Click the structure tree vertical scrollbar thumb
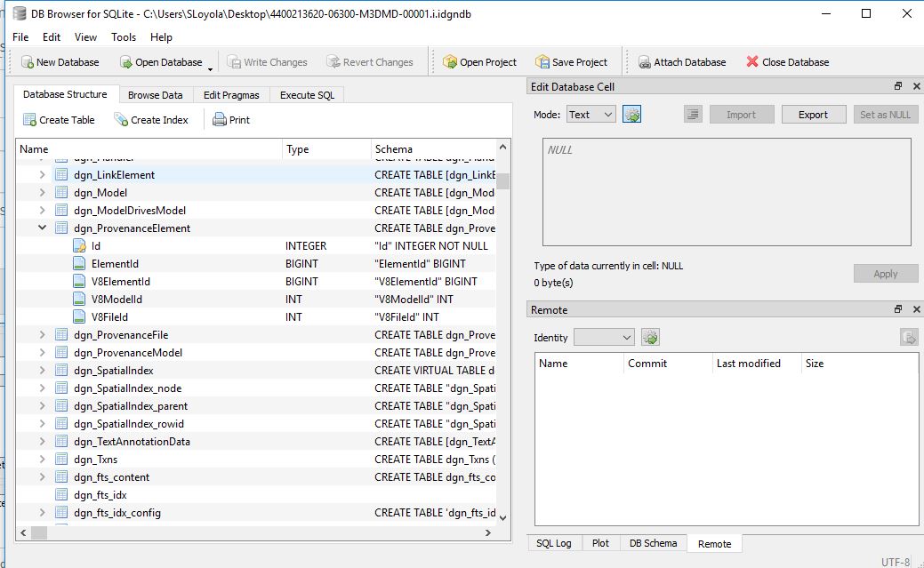924x568 pixels. (502, 180)
